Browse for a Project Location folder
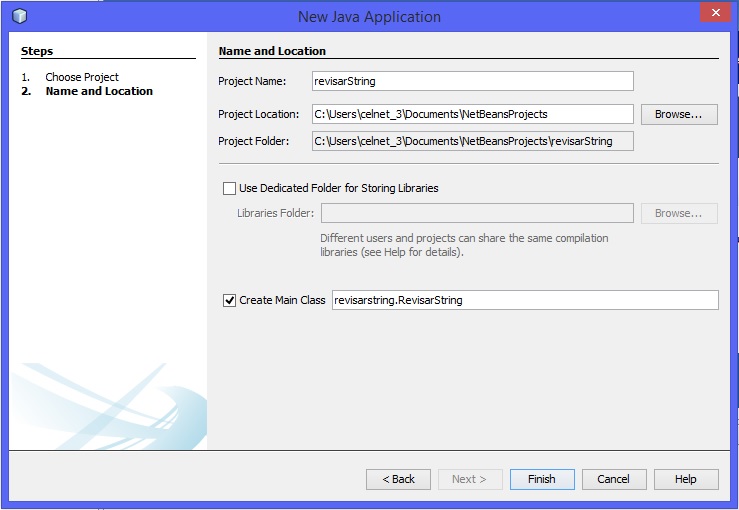Viewport: 739px width, 510px height. pyautogui.click(x=678, y=114)
